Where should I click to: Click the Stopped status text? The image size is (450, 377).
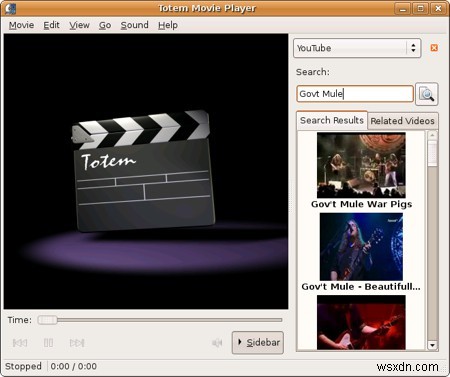point(23,366)
